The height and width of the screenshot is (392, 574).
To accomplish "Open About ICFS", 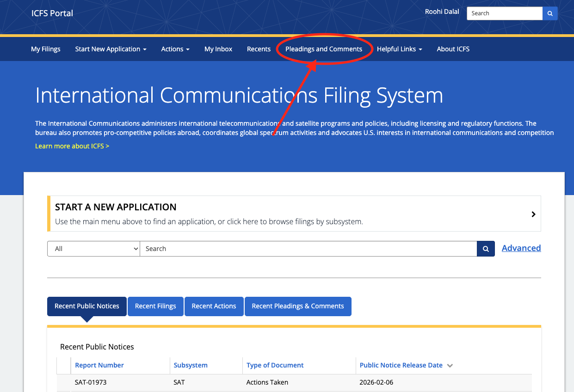I will 453,49.
